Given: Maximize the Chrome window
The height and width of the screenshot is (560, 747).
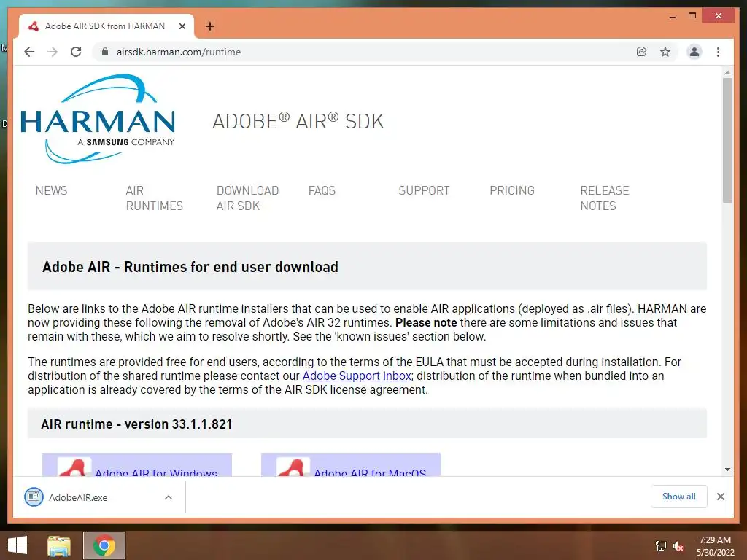Looking at the screenshot, I should [692, 16].
